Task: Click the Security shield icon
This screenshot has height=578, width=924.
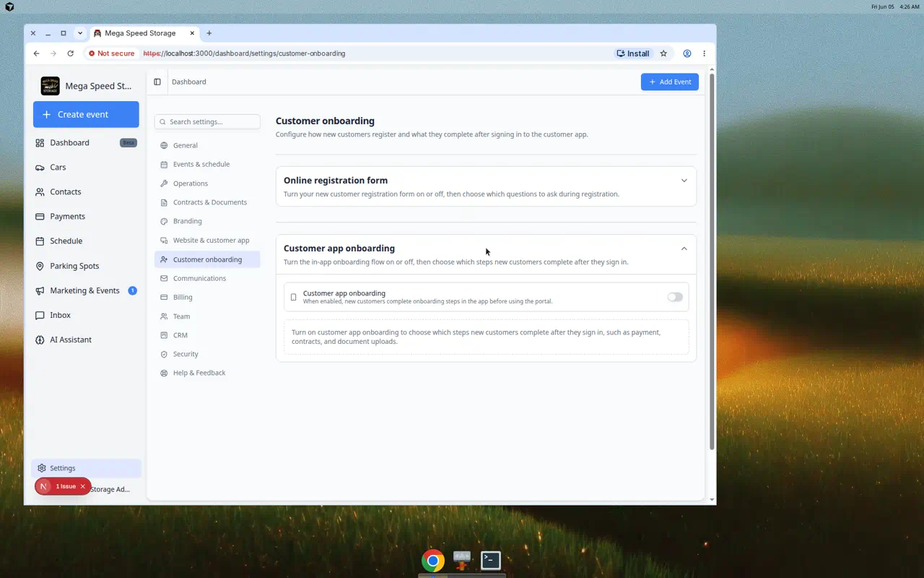Action: pos(164,354)
